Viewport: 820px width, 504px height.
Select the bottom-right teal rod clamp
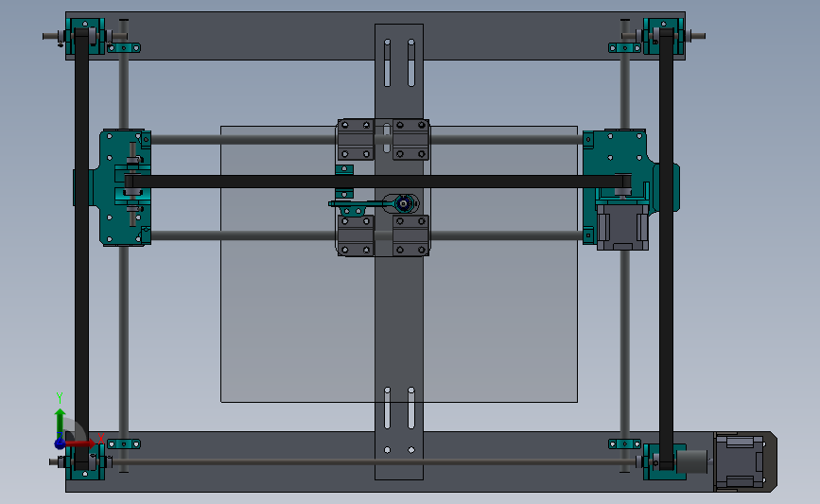[625, 443]
